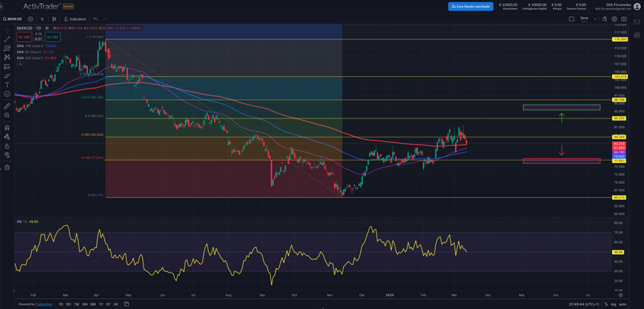
Task: Click Zu Live-Konto wechseln button
Action: [470, 6]
